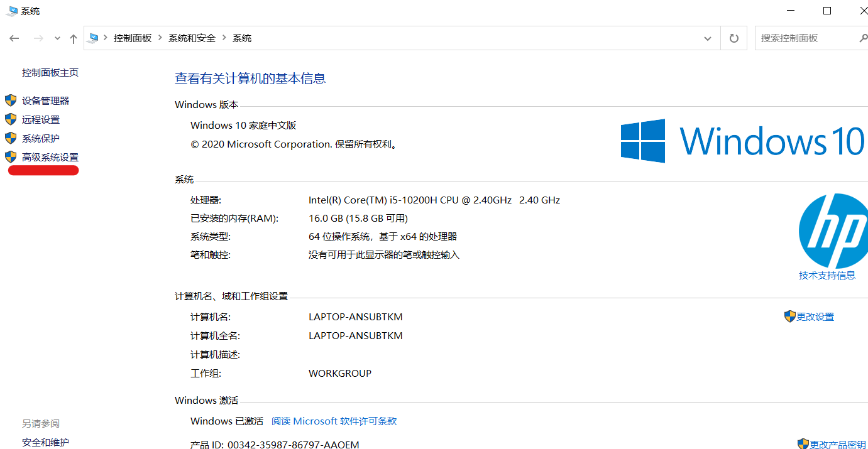Click the search magnifier icon
The width and height of the screenshot is (868, 449).
(x=863, y=38)
